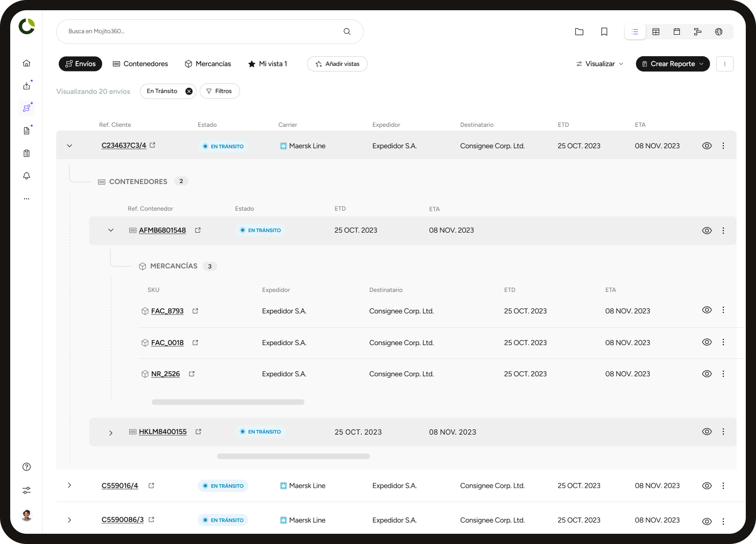Open the Visualizar dropdown
This screenshot has width=756, height=544.
pyautogui.click(x=599, y=63)
